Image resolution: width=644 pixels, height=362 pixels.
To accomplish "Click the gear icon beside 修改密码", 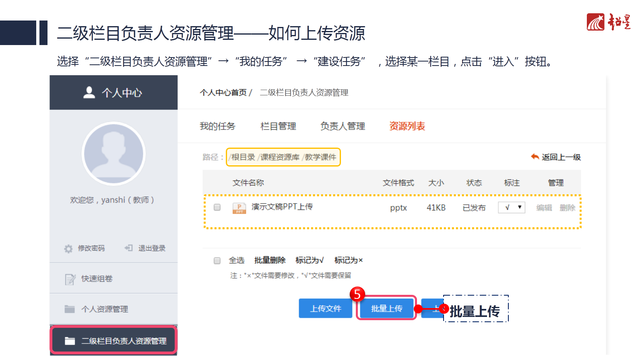I will (x=68, y=249).
